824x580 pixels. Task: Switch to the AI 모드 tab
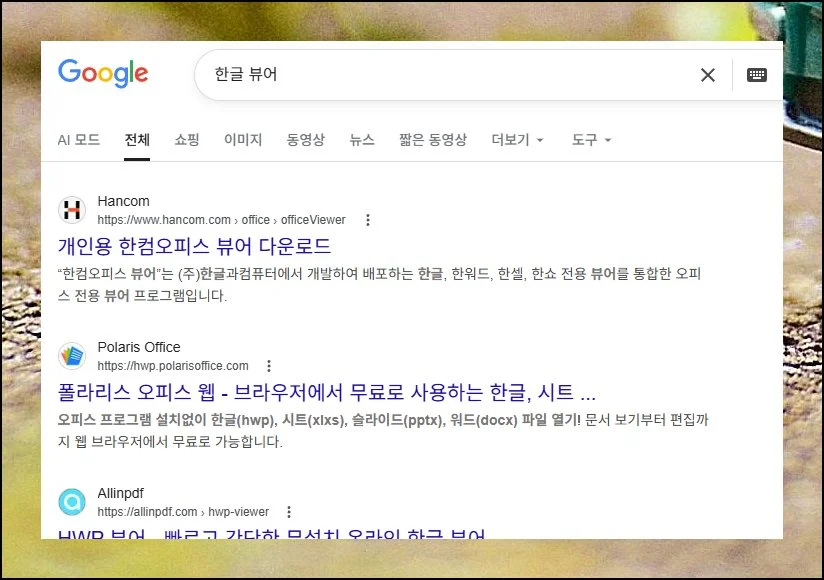click(x=79, y=140)
